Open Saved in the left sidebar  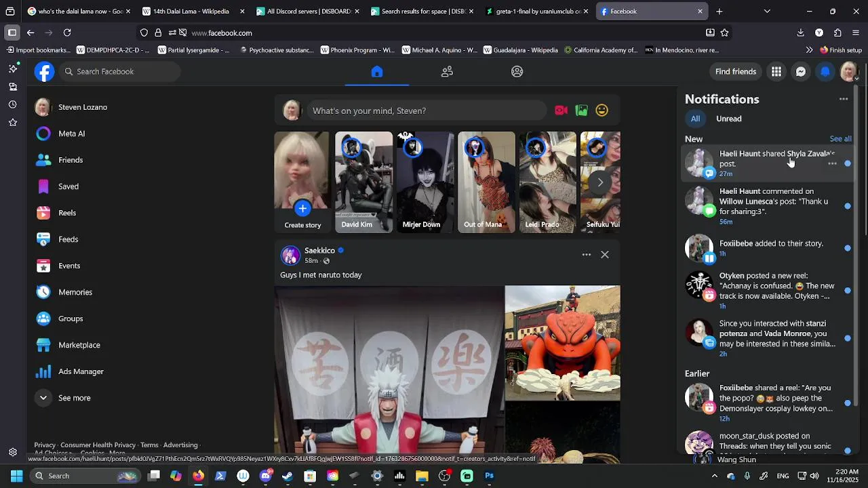68,186
